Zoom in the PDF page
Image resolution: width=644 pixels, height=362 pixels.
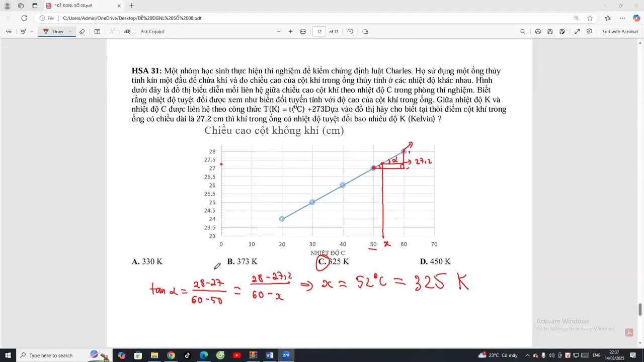(x=290, y=31)
